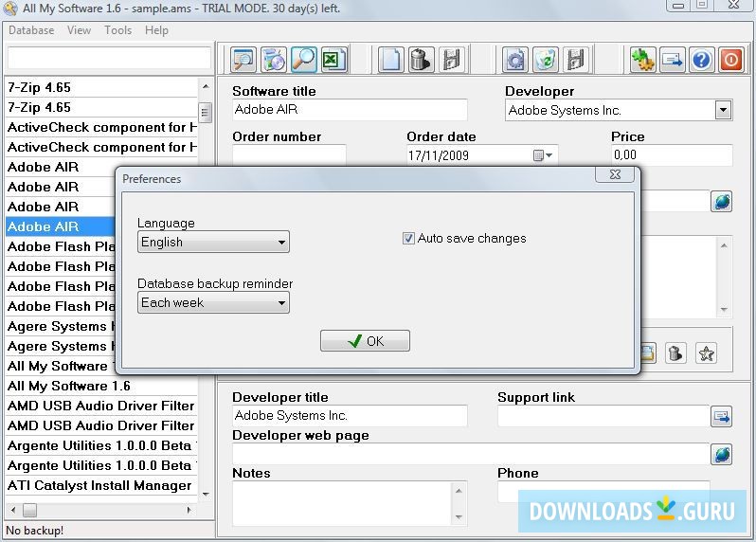
Task: Click the horizontal scrollbar left arrow in list
Action: 13,510
